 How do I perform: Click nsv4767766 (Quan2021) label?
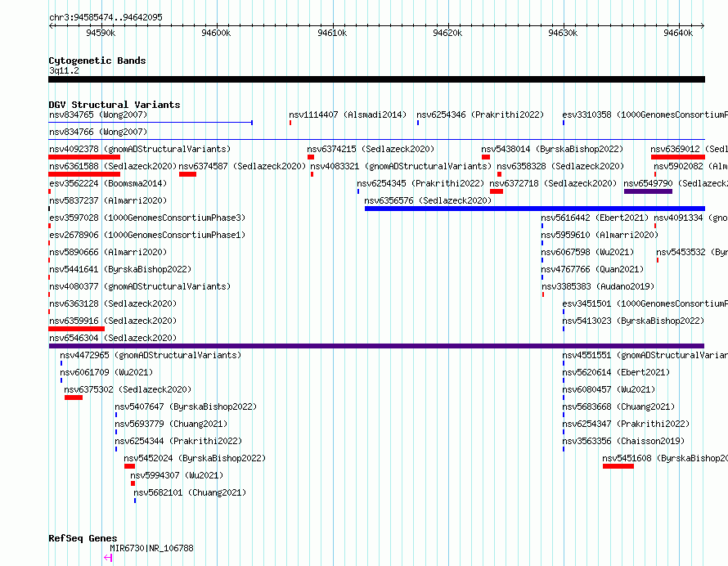click(592, 269)
